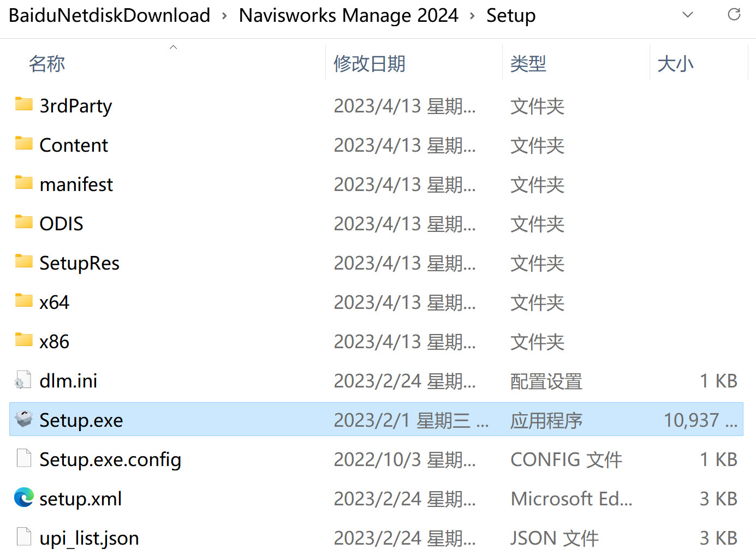Viewport: 756px width, 555px height.
Task: Click the Setup.exe.config file icon
Action: tap(23, 458)
